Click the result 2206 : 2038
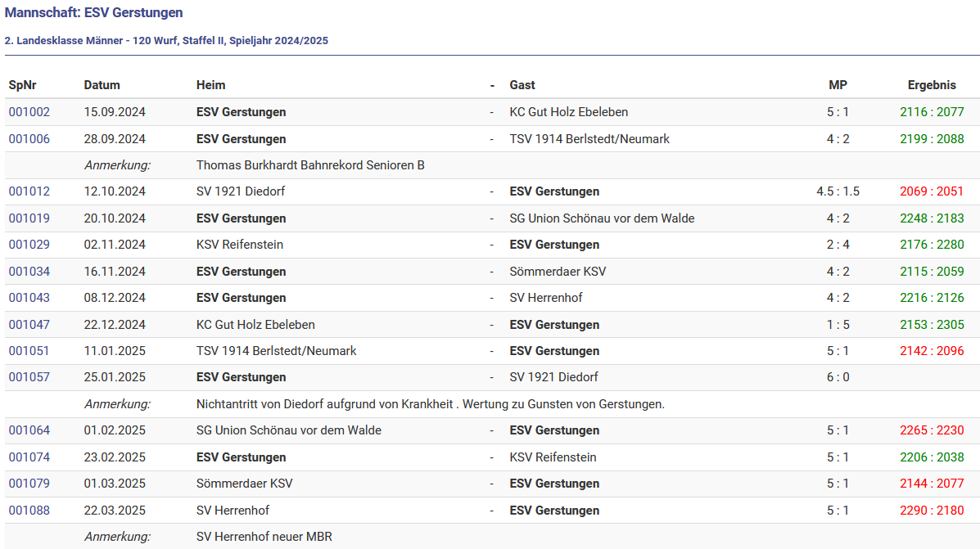 pyautogui.click(x=932, y=457)
